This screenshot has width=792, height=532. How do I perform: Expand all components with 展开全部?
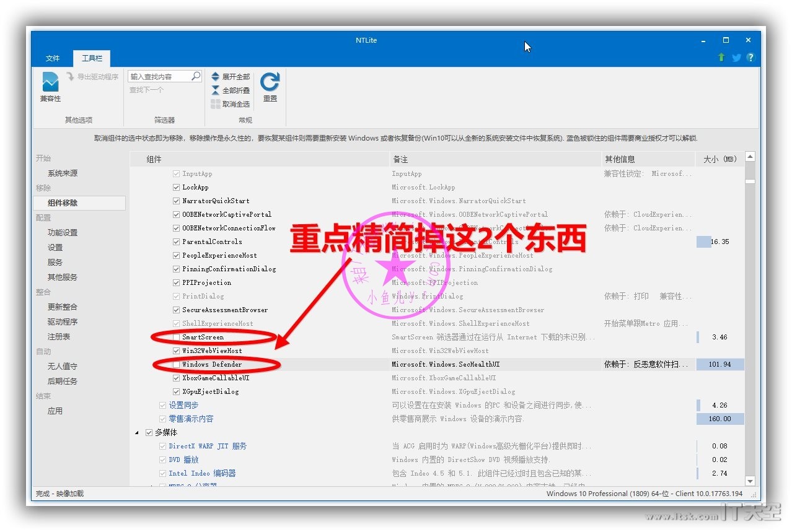(x=231, y=77)
